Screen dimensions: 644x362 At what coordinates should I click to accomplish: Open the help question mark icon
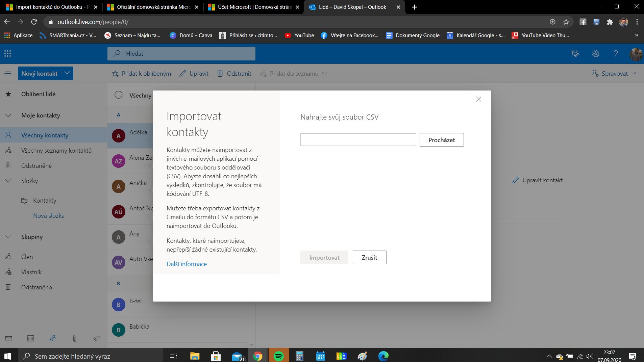[616, 54]
